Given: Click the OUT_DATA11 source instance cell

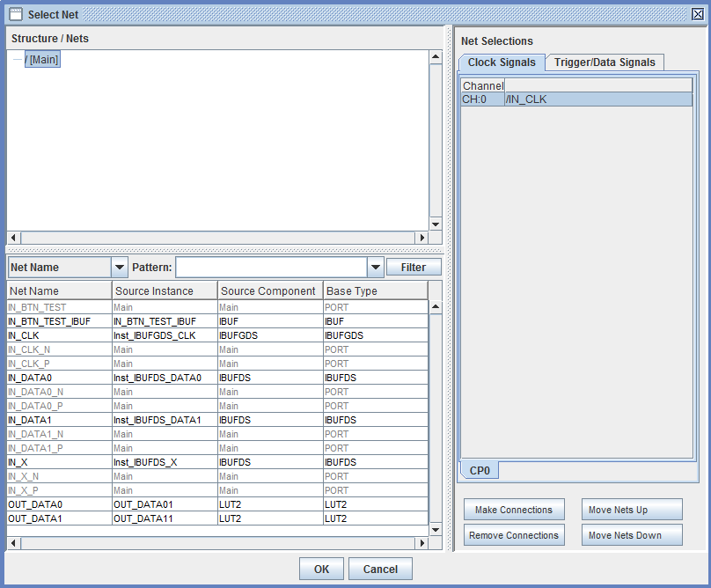Looking at the screenshot, I should point(165,518).
